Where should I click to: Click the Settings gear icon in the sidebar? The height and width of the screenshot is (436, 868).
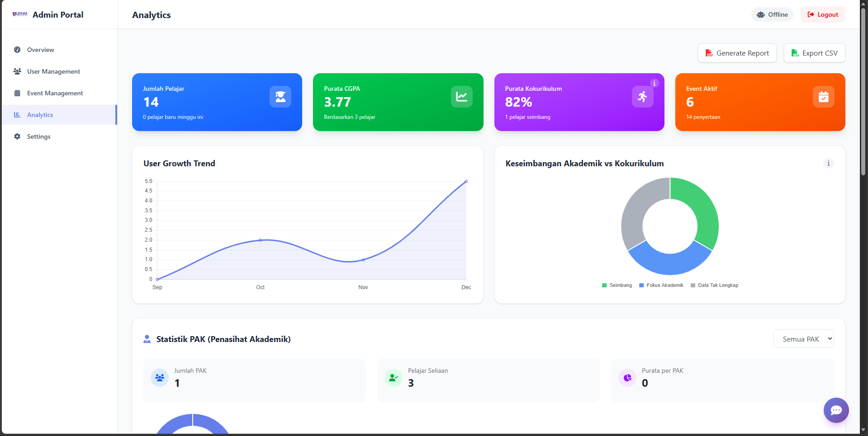(x=17, y=136)
